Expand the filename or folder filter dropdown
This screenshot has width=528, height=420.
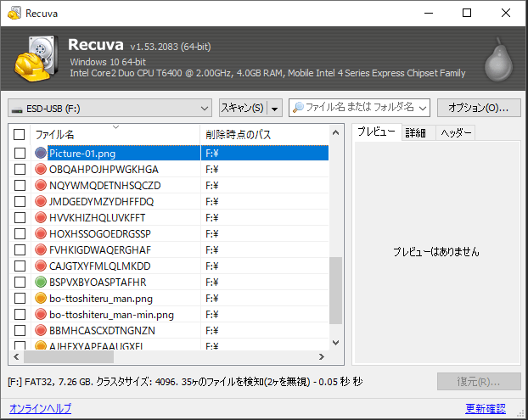[x=423, y=108]
